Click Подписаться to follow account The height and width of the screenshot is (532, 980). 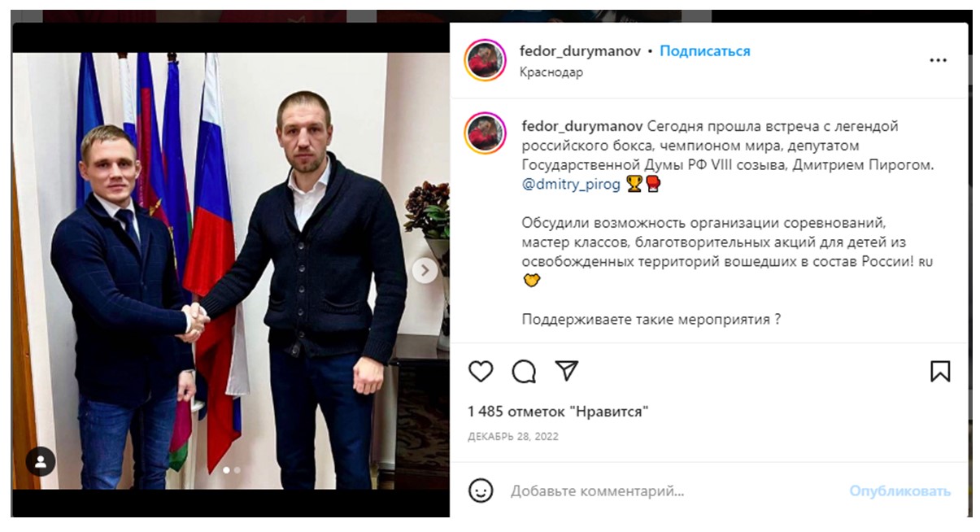pos(704,50)
